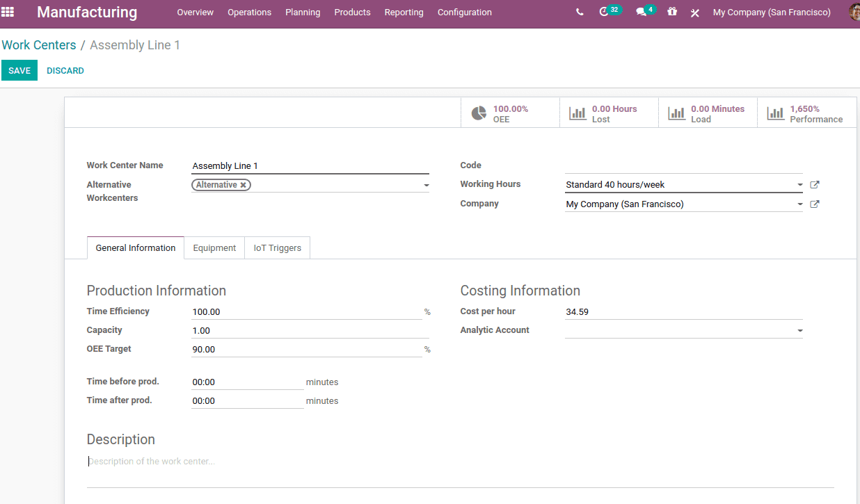
Task: Open the 100.00% OEE stat button
Action: tap(510, 113)
